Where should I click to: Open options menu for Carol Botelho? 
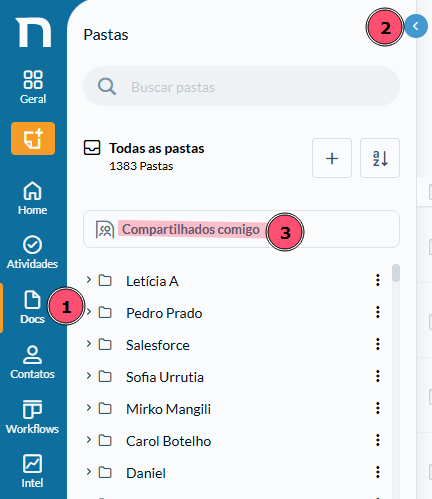click(x=378, y=440)
